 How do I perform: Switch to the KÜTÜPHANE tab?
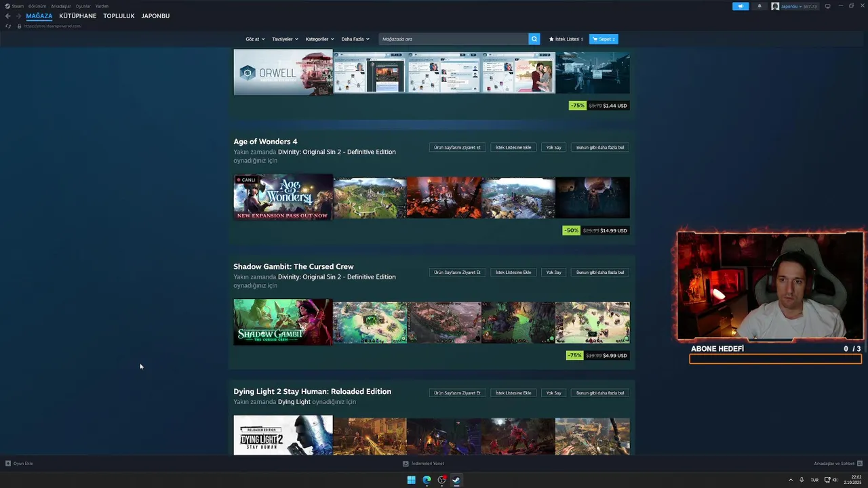[x=78, y=16]
